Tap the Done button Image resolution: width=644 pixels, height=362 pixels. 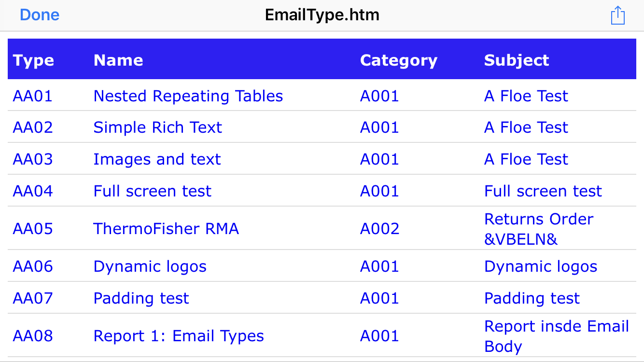pyautogui.click(x=40, y=15)
